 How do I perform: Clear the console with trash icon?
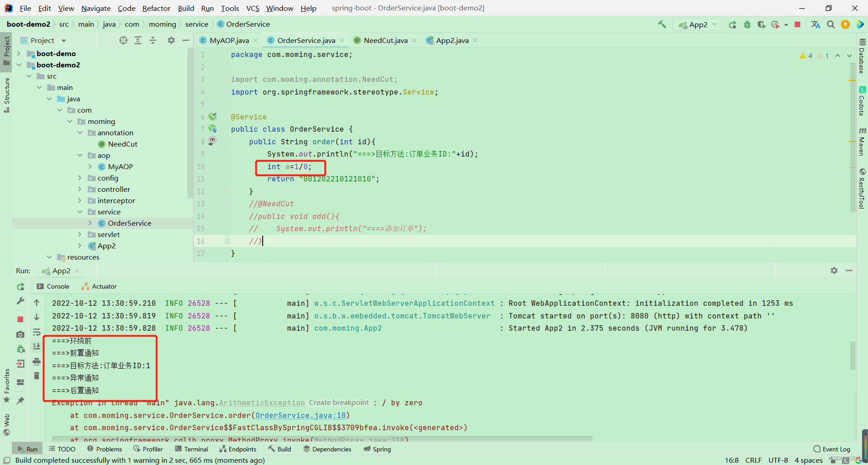click(x=37, y=376)
